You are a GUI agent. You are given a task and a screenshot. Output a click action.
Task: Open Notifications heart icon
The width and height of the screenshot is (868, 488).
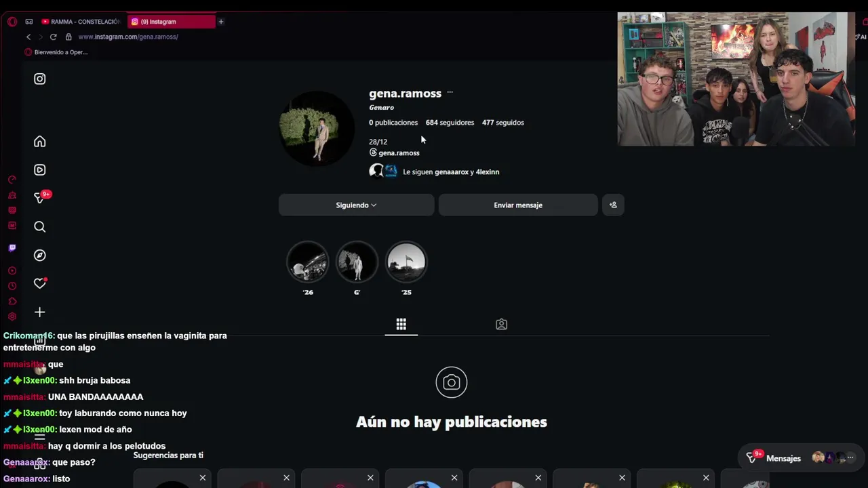40,283
